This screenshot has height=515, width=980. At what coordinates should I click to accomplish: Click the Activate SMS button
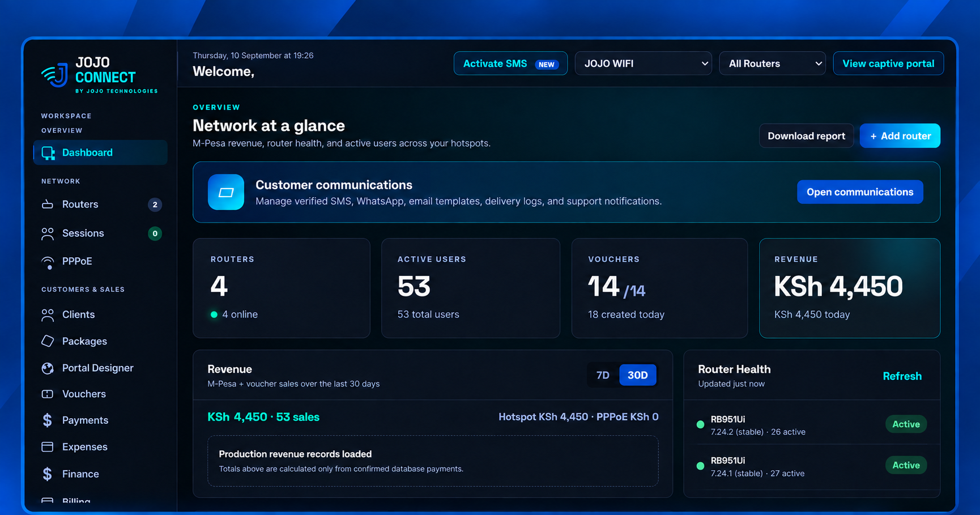(x=510, y=63)
